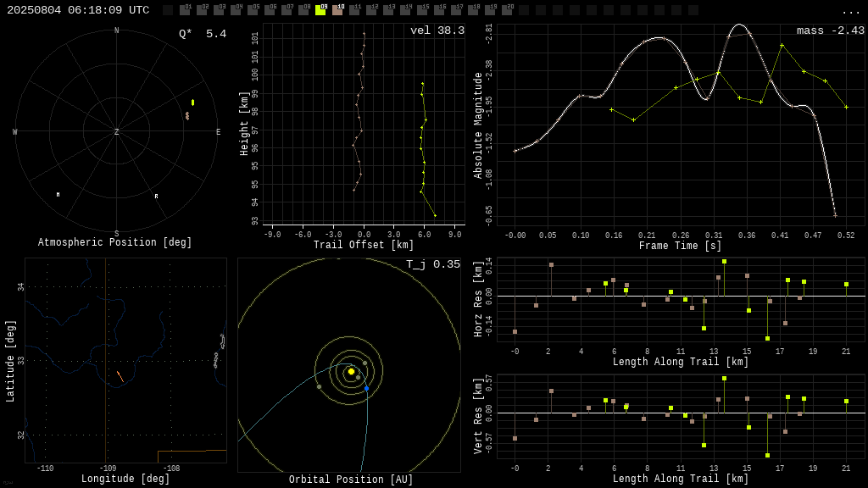Click the Latitude [deg] axis label

click(10, 361)
